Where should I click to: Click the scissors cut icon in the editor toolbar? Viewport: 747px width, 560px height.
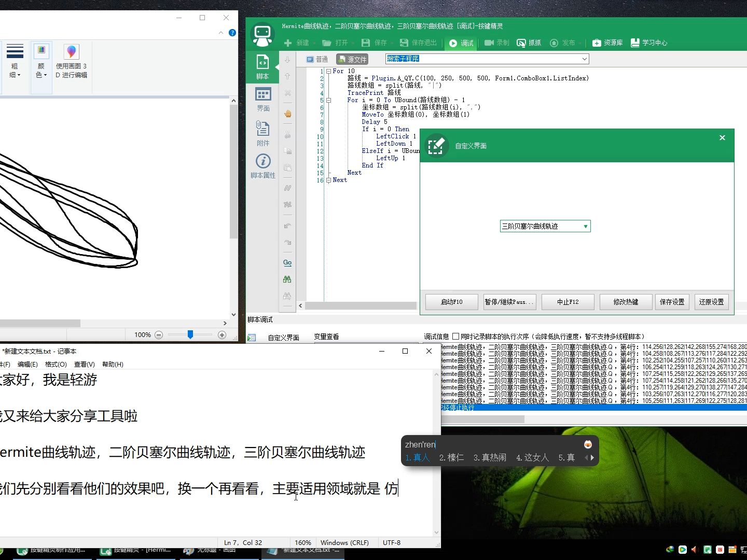[287, 134]
